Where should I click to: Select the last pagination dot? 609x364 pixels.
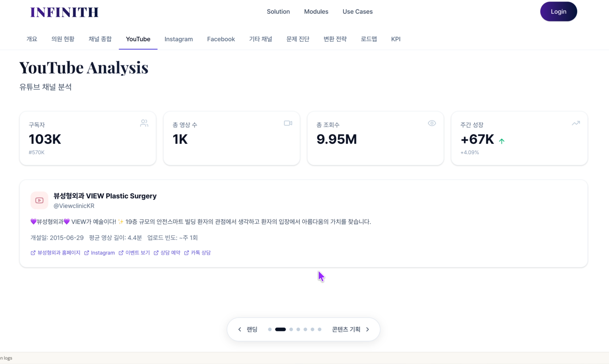coord(319,329)
